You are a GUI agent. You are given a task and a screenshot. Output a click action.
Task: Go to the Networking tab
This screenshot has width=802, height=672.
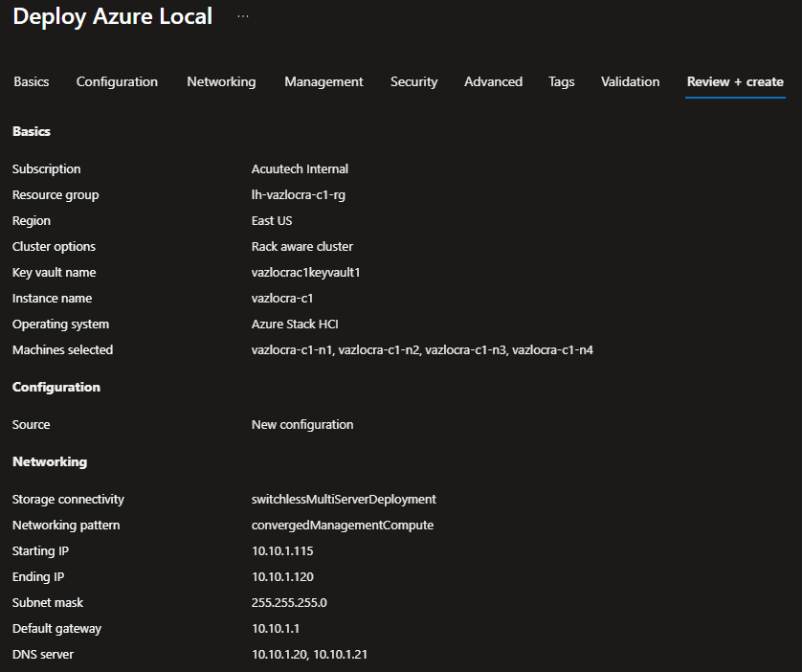point(221,81)
